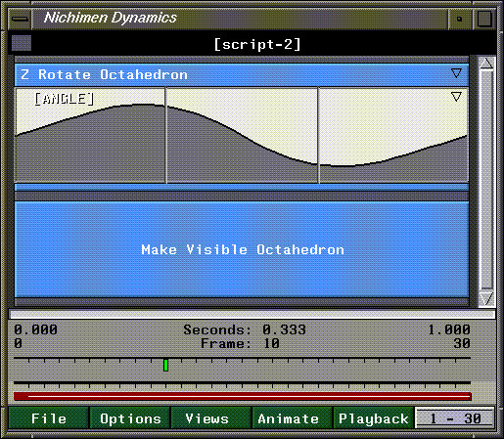Click the small square icon beside script-2

(x=22, y=43)
